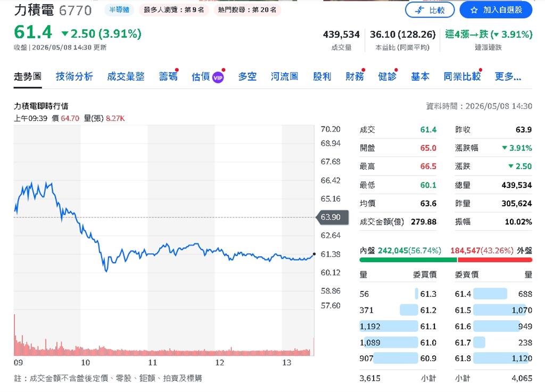Click the 最多人瀏覽:第9名 badge
The height and width of the screenshot is (392, 545).
point(174,10)
